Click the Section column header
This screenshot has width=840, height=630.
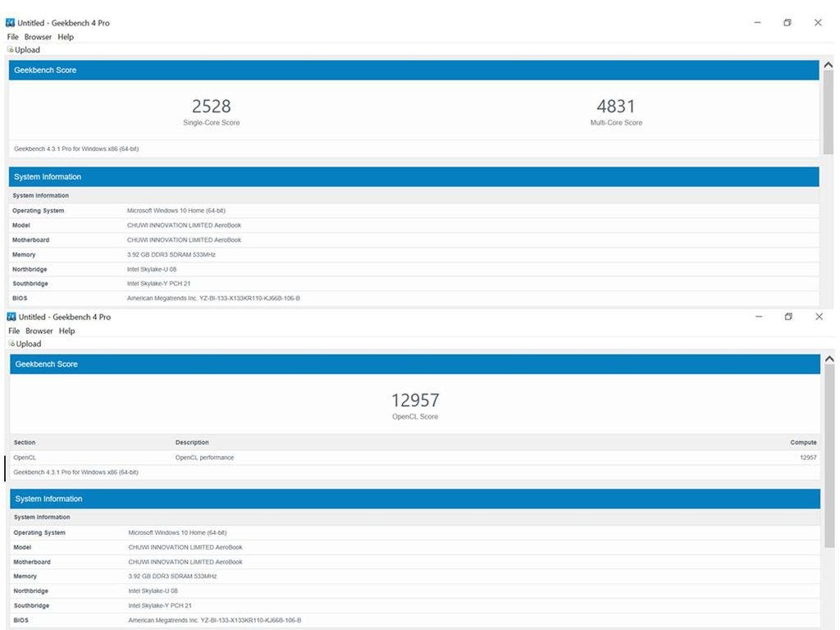pos(25,442)
